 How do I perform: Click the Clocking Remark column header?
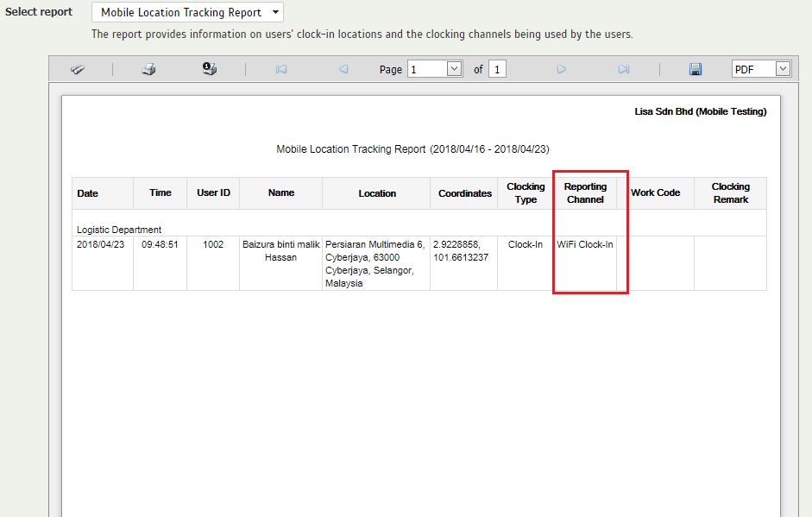click(x=730, y=192)
